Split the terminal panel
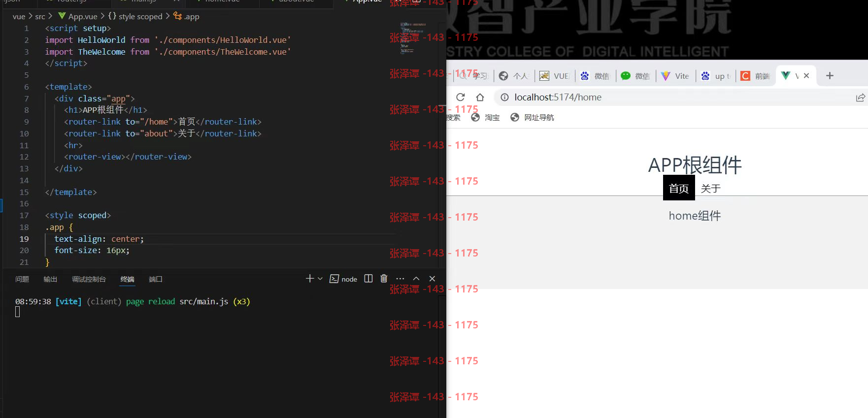The width and height of the screenshot is (868, 418). (x=368, y=279)
